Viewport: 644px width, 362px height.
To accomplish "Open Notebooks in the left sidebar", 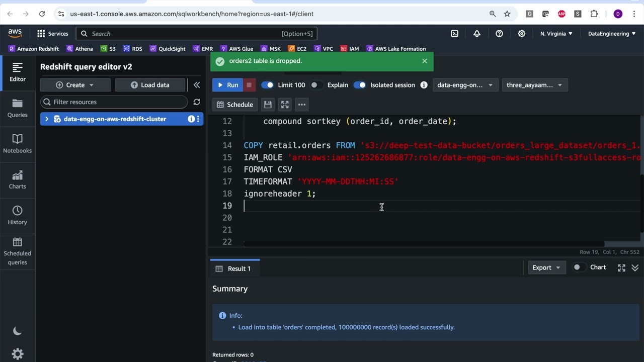I will coord(18,144).
